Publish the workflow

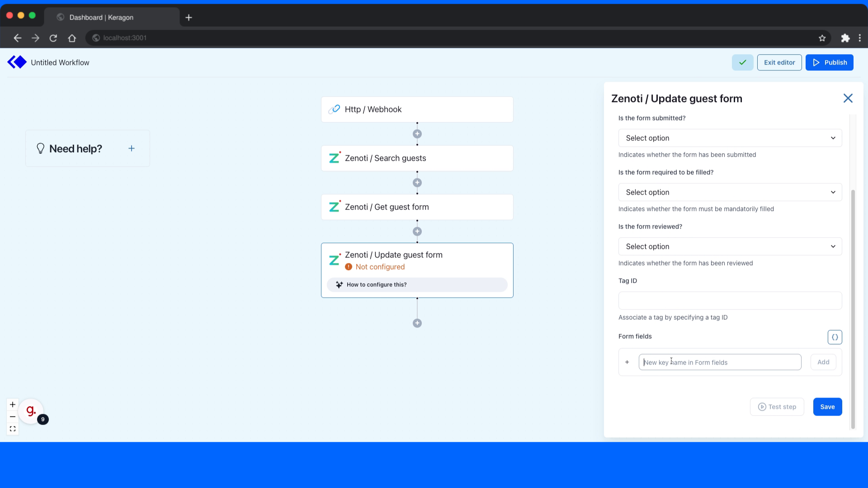point(829,62)
